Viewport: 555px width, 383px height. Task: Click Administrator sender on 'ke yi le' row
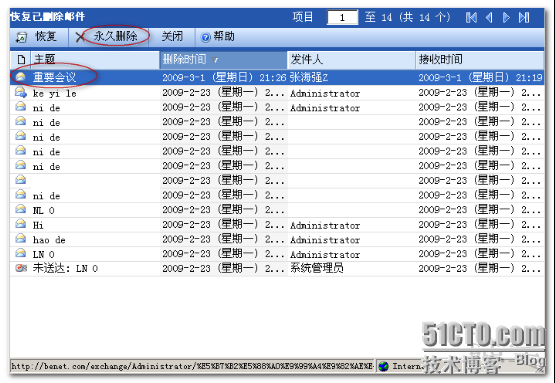[325, 93]
